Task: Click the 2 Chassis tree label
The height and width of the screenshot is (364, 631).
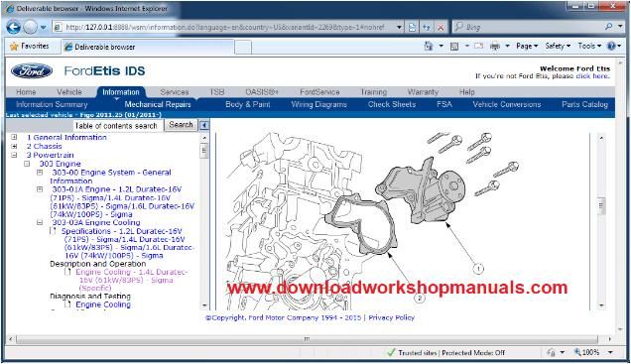Action: pyautogui.click(x=45, y=147)
